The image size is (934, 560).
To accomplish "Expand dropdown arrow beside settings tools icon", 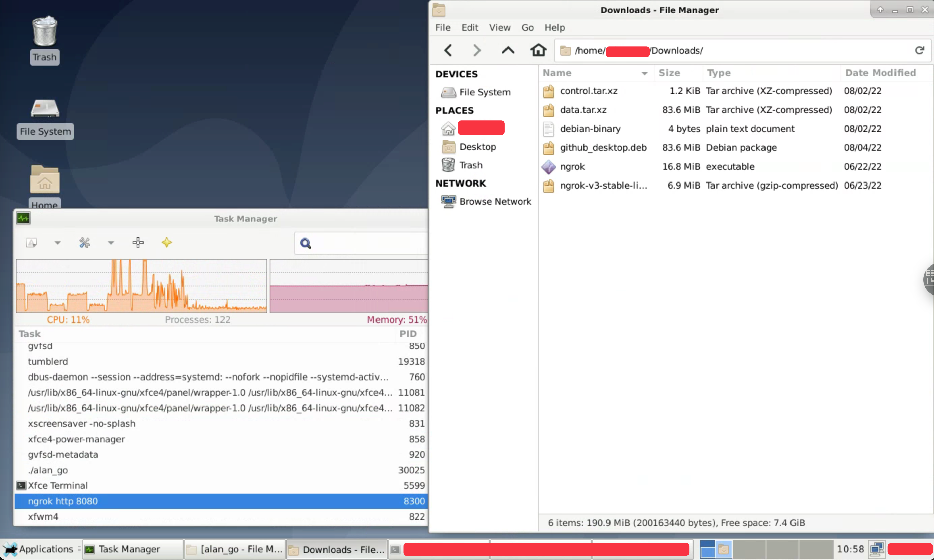I will [111, 243].
